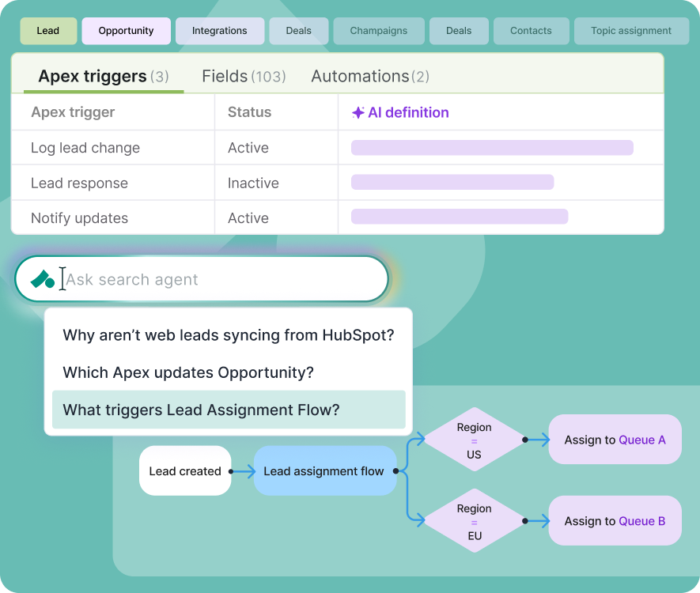Click the Region = EU decision diamond
Viewport: 700px width, 593px height.
coord(474,520)
